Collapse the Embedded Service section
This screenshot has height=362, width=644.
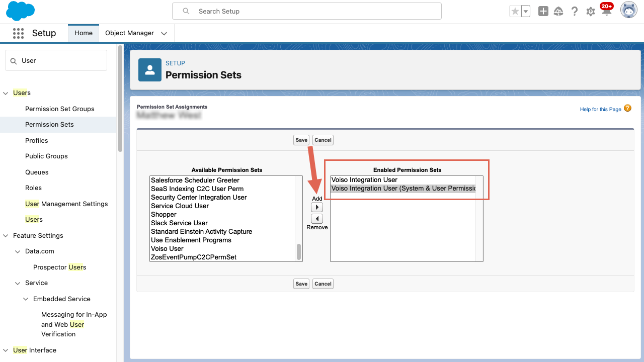pyautogui.click(x=26, y=299)
